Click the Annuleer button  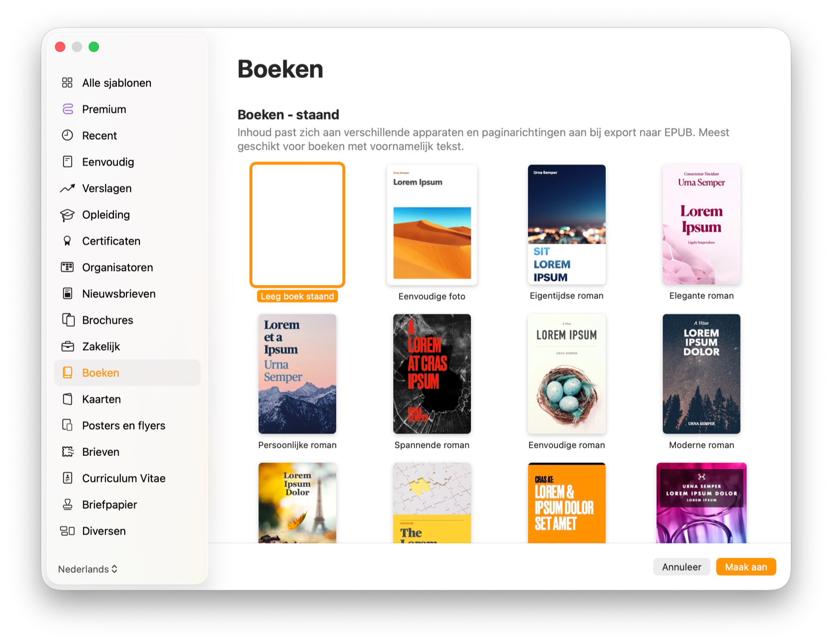coord(681,567)
